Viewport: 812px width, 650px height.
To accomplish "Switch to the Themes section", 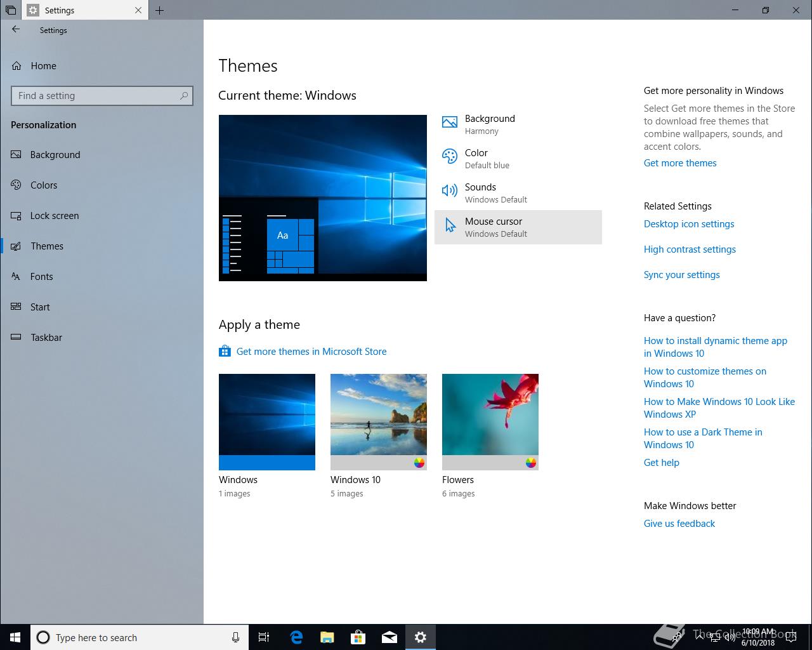I will (102, 246).
